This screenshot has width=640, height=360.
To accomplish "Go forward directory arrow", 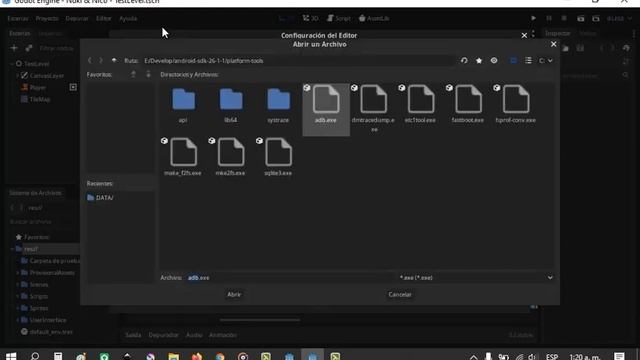I will (x=101, y=60).
